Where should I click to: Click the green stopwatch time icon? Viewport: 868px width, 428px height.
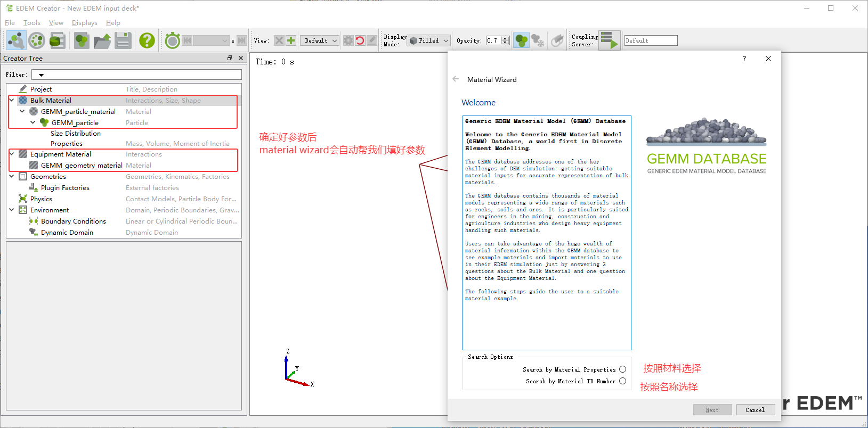tap(172, 40)
